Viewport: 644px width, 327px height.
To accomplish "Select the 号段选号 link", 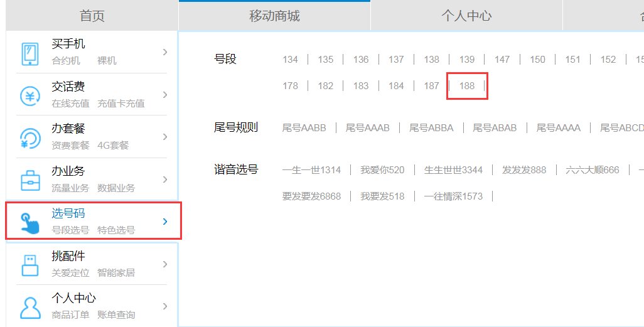I will click(70, 230).
